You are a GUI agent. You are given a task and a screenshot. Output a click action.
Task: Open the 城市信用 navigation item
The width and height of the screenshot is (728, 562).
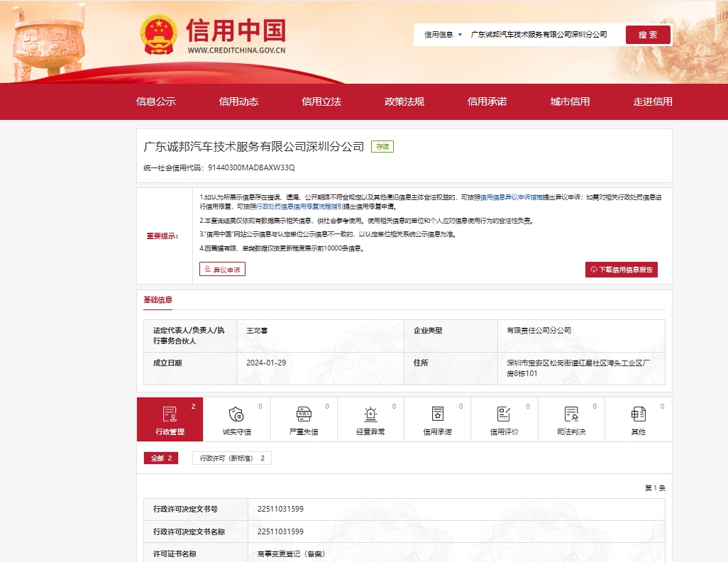click(570, 101)
